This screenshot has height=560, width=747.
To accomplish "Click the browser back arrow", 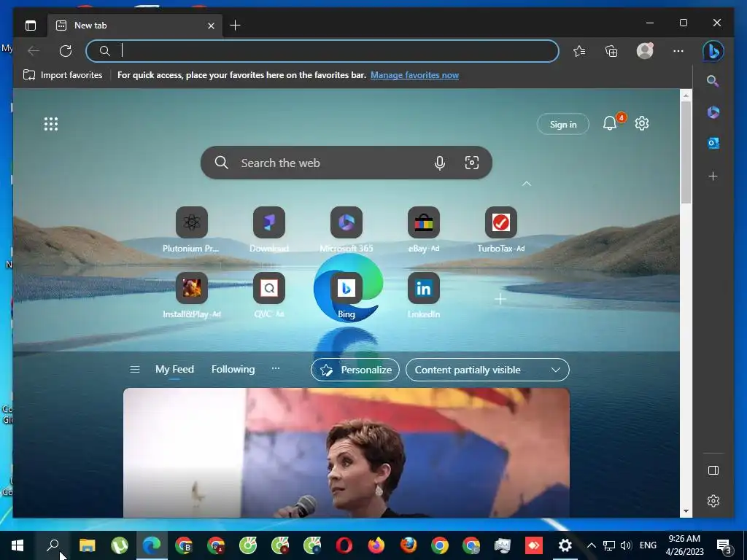I will coord(34,50).
